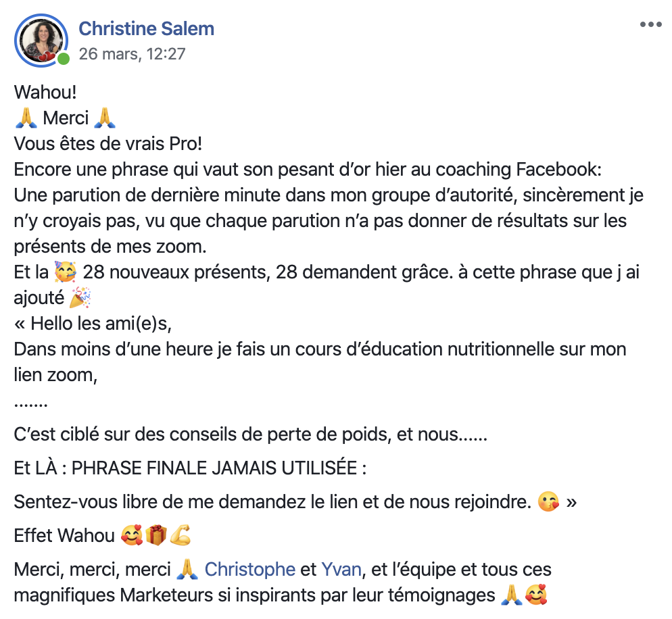
Task: Open the tagged Yvan profile link
Action: [341, 570]
